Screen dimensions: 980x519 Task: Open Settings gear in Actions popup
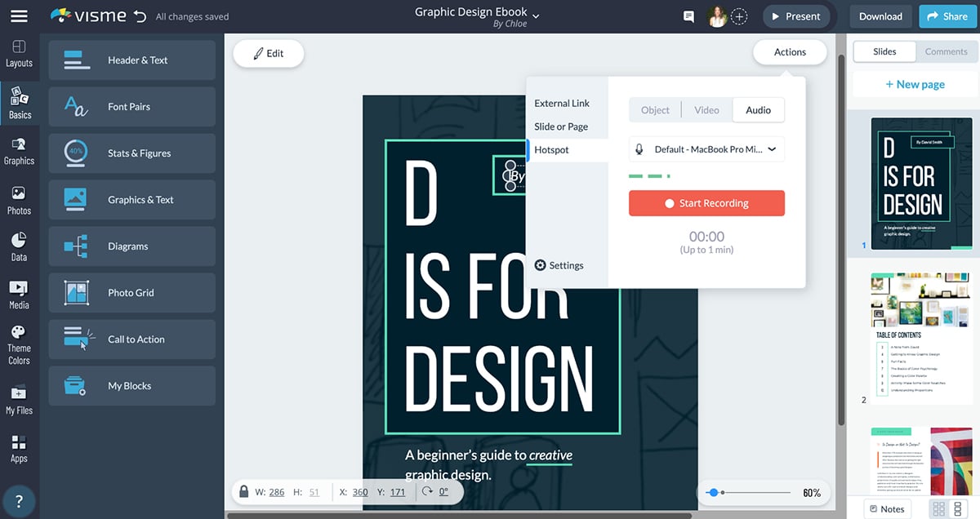point(559,265)
